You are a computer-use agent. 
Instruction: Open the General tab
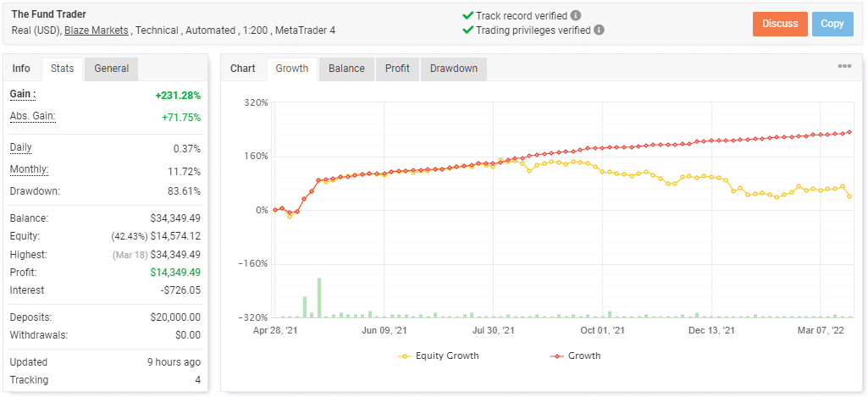(111, 69)
